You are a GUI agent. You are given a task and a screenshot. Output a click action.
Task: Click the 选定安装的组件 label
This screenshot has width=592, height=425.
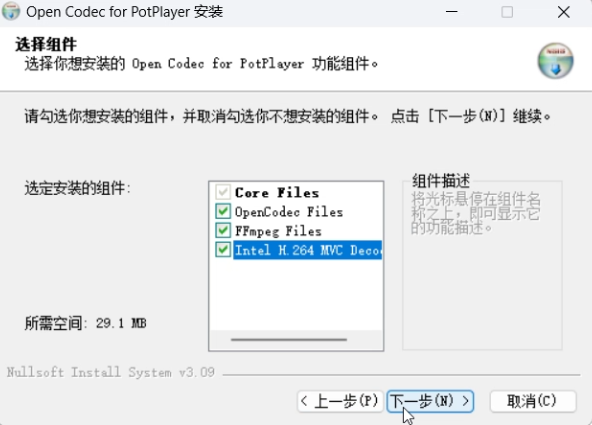[x=77, y=188]
